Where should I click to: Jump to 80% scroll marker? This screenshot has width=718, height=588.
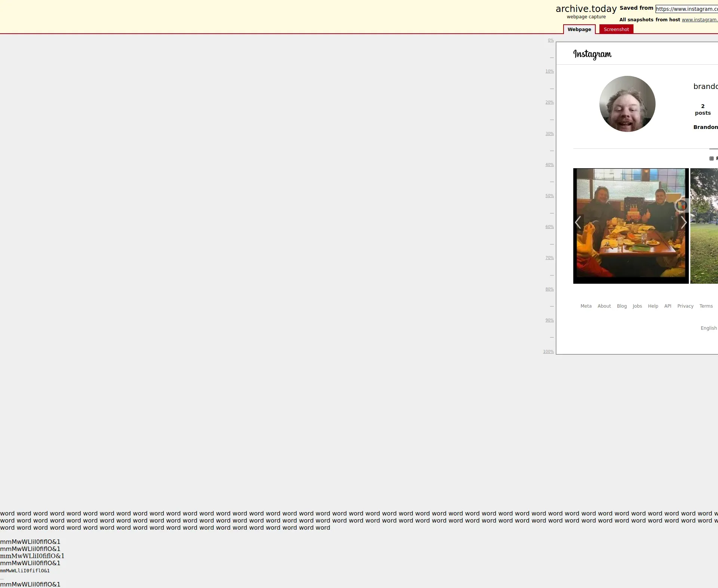click(549, 289)
